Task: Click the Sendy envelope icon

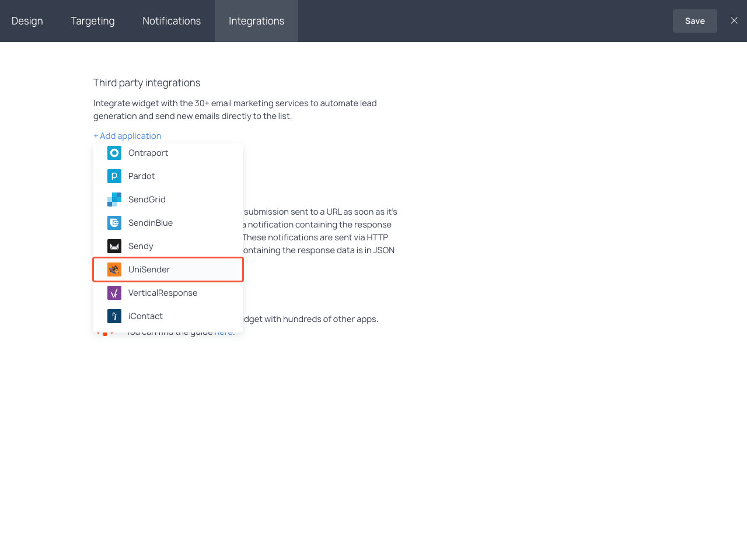Action: (114, 246)
